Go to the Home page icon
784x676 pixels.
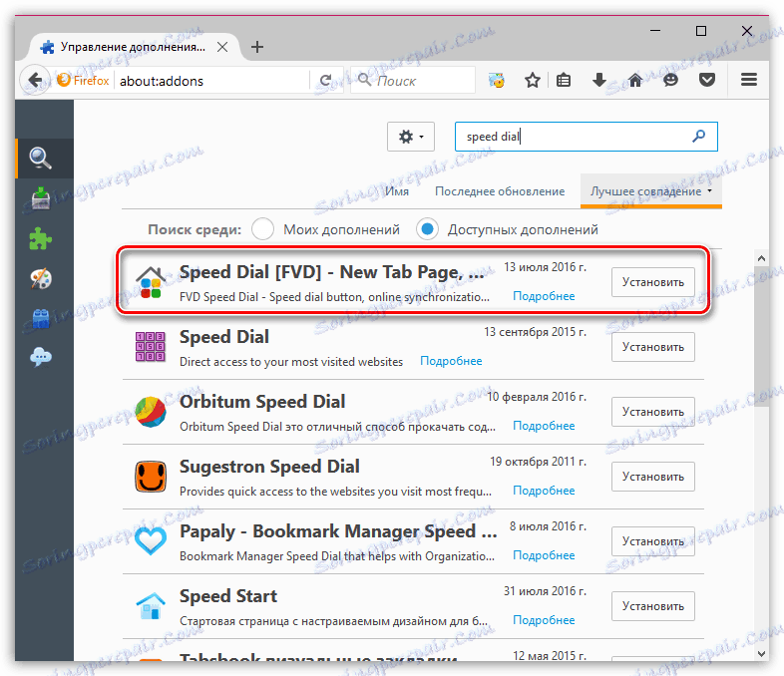[635, 80]
